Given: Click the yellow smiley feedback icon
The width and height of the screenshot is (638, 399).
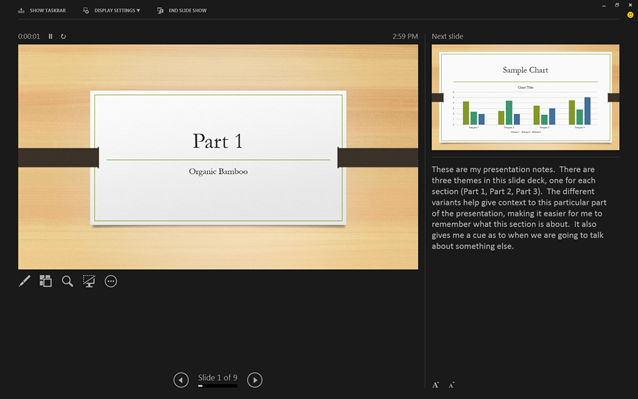Looking at the screenshot, I should pos(630,15).
